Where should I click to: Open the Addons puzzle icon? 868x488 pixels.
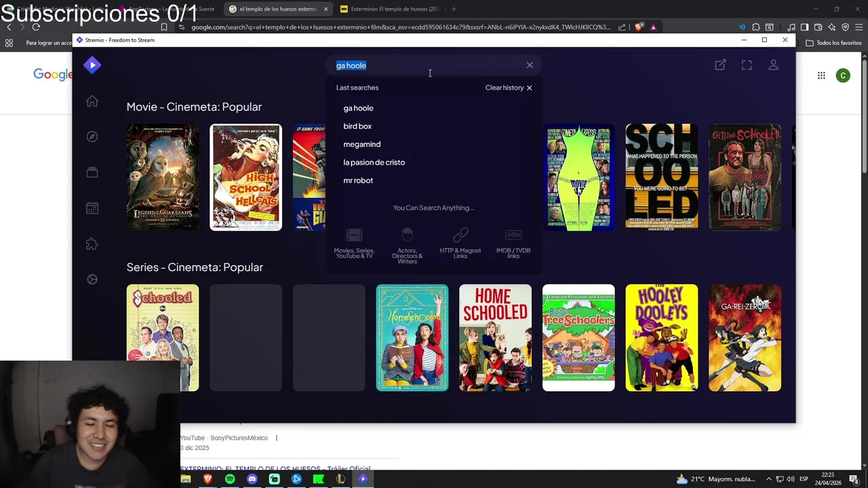coord(92,244)
